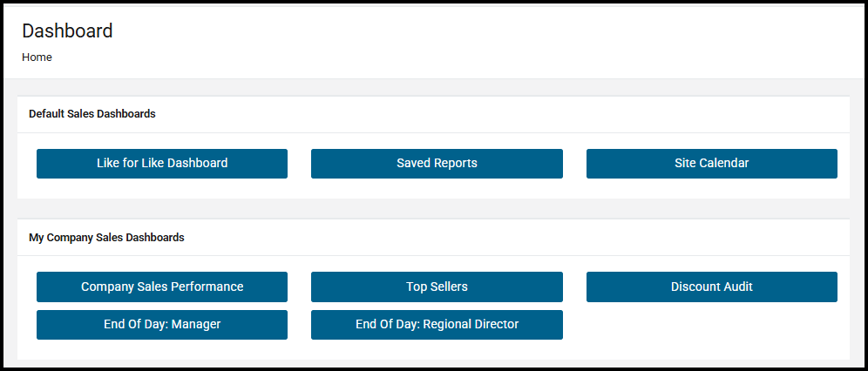Select the Discount Audit button

pos(711,287)
